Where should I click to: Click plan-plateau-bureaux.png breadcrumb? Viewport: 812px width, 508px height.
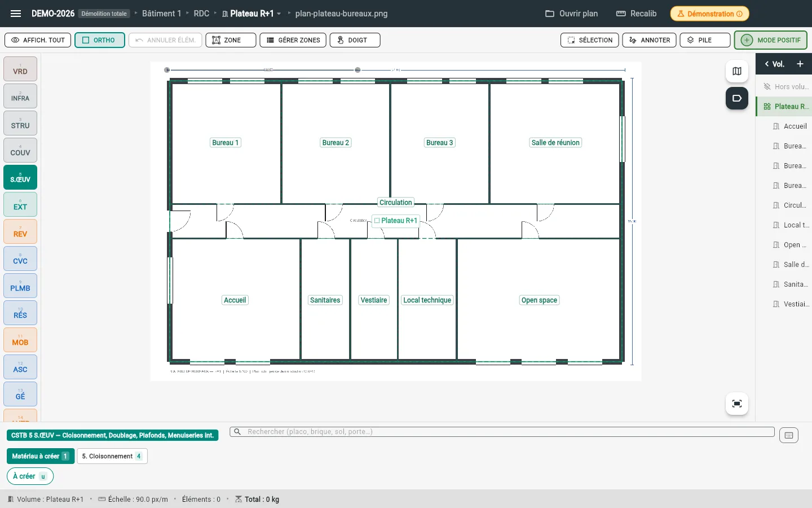click(x=341, y=14)
